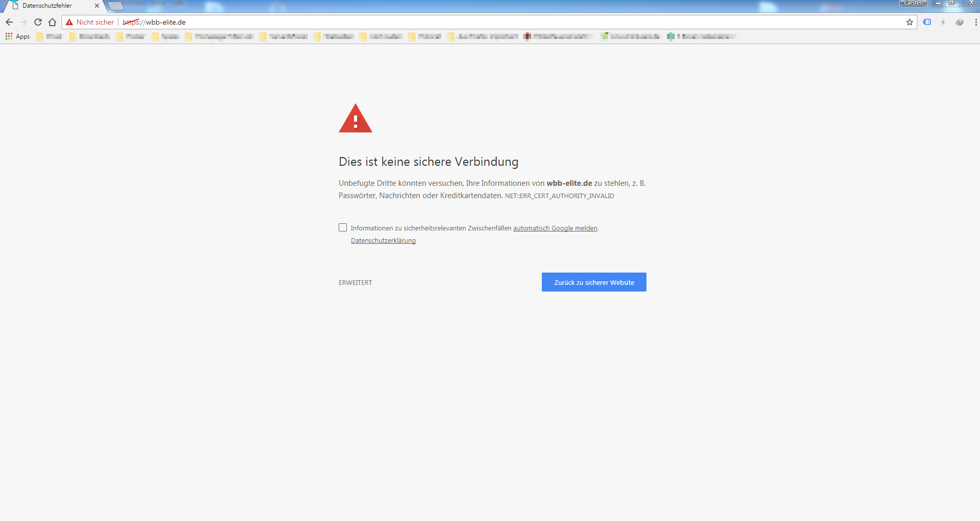Bookmark this page with the star
980x521 pixels.
coord(909,22)
